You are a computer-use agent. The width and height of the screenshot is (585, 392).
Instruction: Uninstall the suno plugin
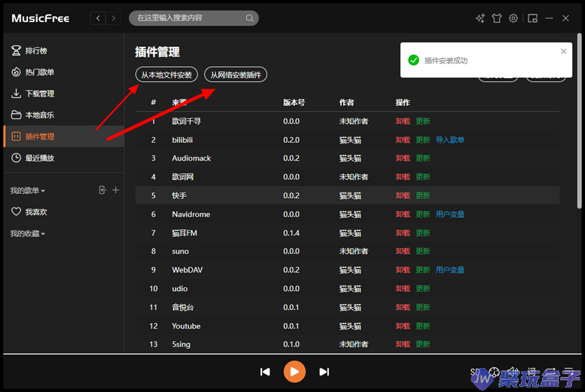pyautogui.click(x=403, y=251)
